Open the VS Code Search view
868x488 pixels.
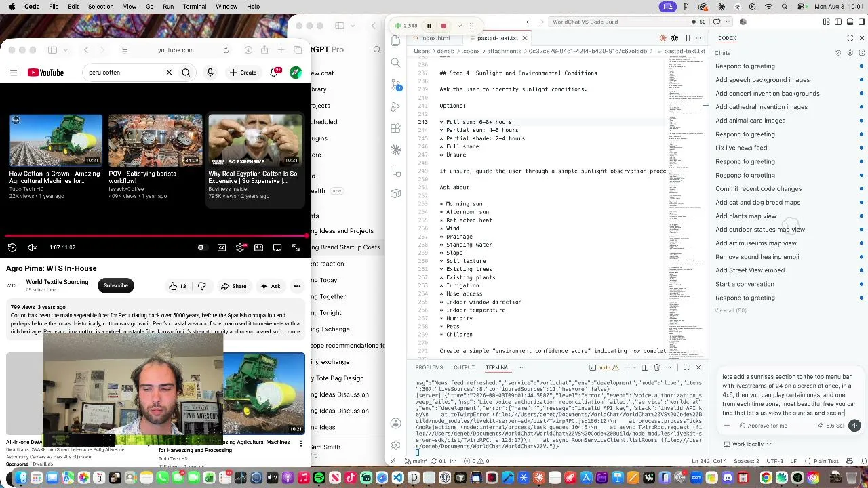pos(396,63)
